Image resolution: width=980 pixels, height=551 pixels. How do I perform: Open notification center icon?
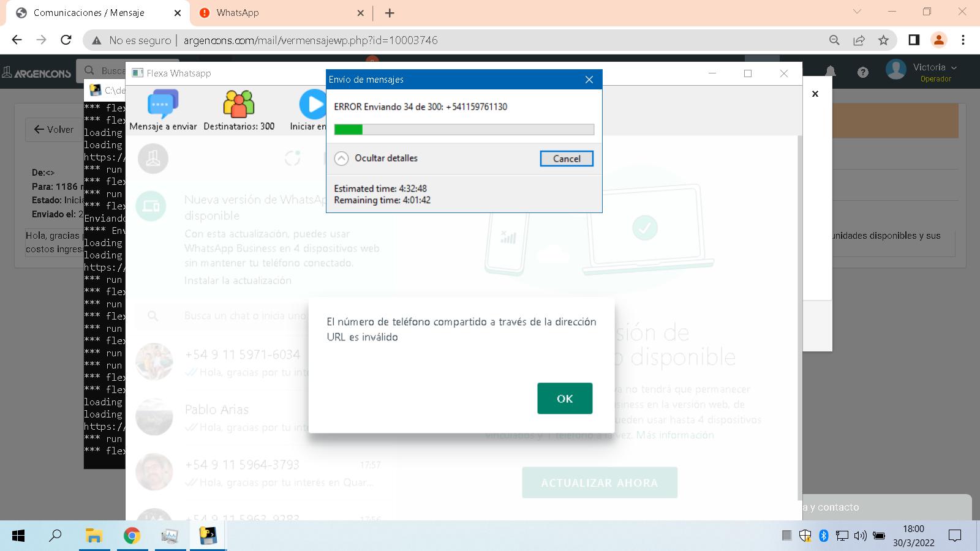point(954,536)
